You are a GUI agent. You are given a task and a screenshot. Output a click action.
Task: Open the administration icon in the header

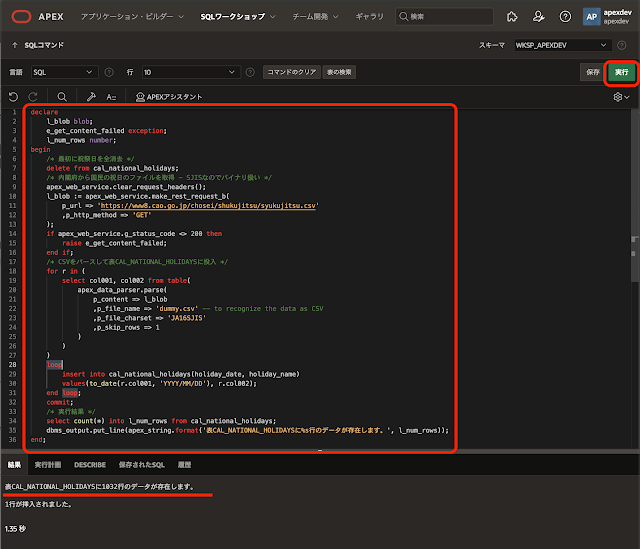tap(538, 16)
